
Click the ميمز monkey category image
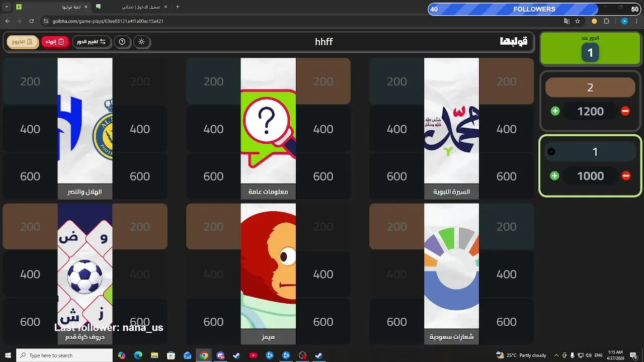[268, 266]
